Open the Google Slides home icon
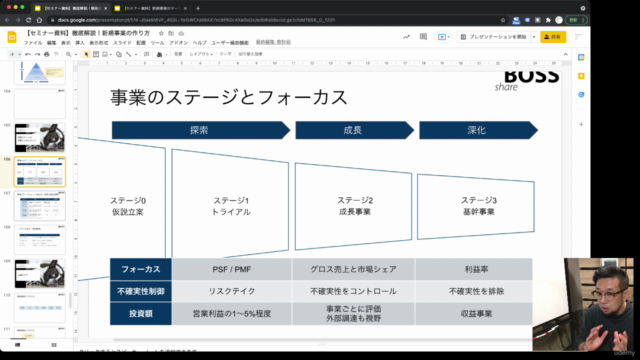 click(12, 37)
